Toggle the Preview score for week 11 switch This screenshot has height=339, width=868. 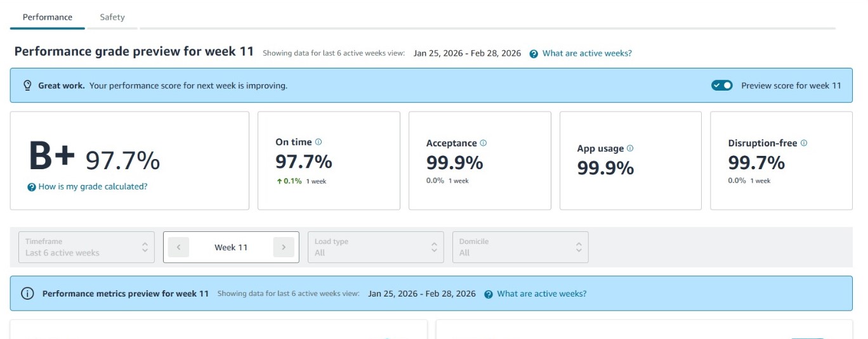722,86
